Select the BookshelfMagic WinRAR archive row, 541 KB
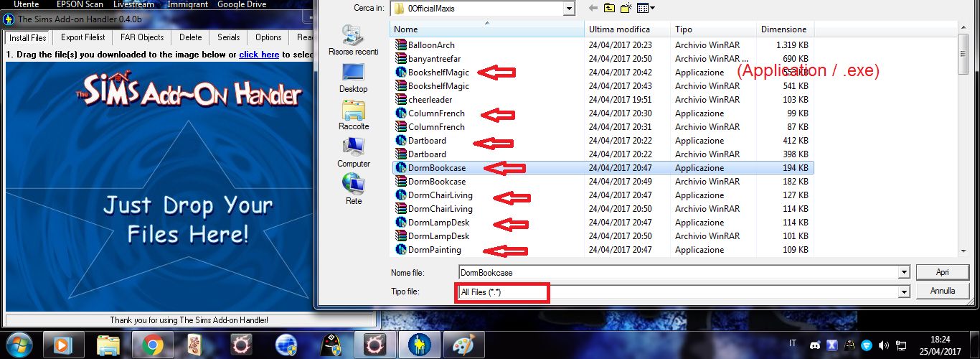The image size is (980, 359). [x=603, y=86]
